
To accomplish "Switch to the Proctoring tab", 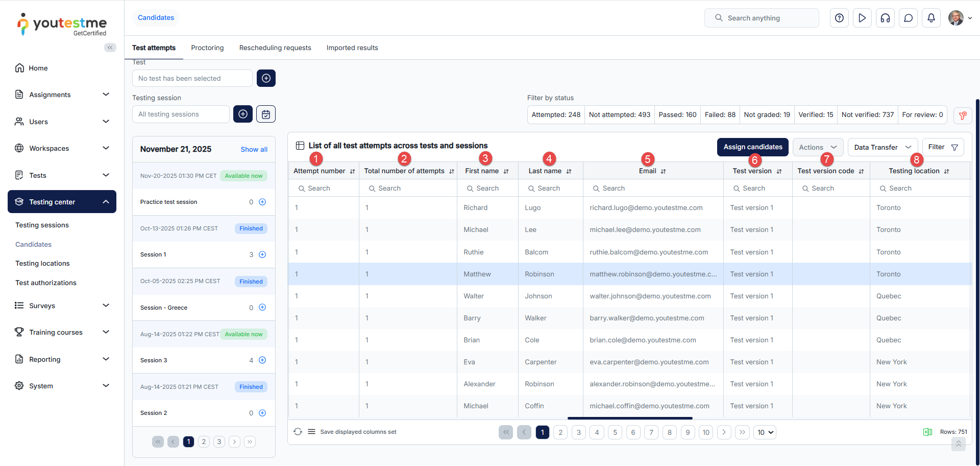I will (x=207, y=48).
